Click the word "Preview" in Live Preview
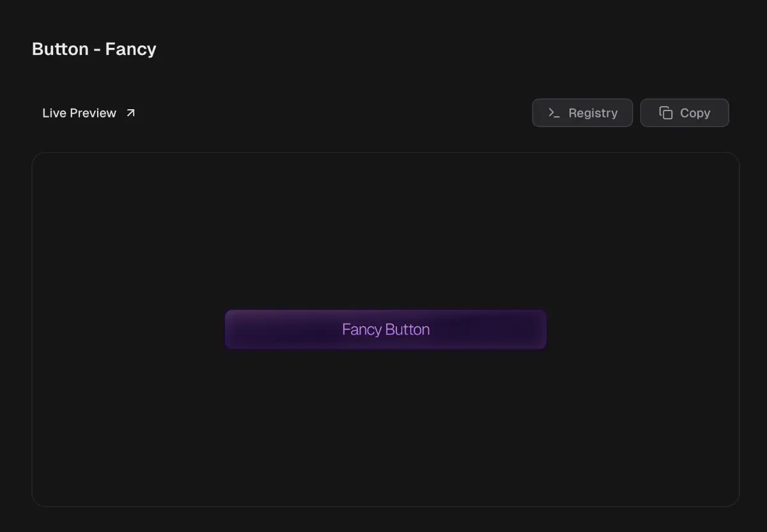This screenshot has width=767, height=532. tap(93, 113)
